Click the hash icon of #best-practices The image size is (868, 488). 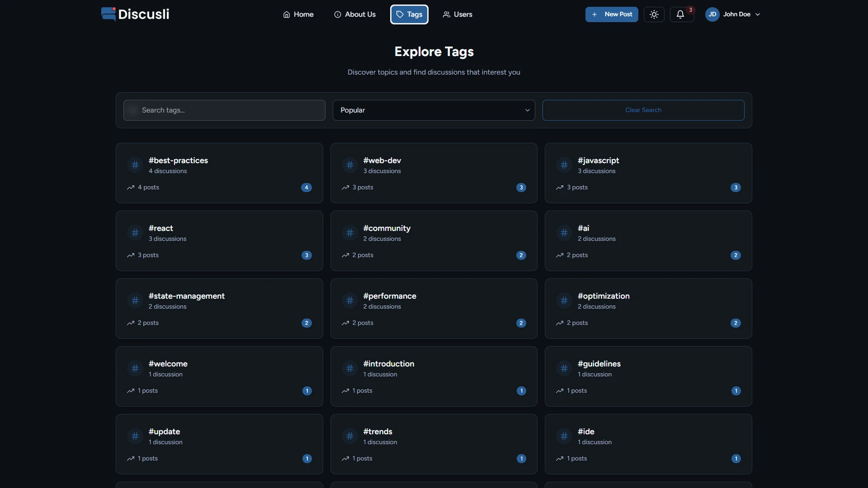pos(135,165)
